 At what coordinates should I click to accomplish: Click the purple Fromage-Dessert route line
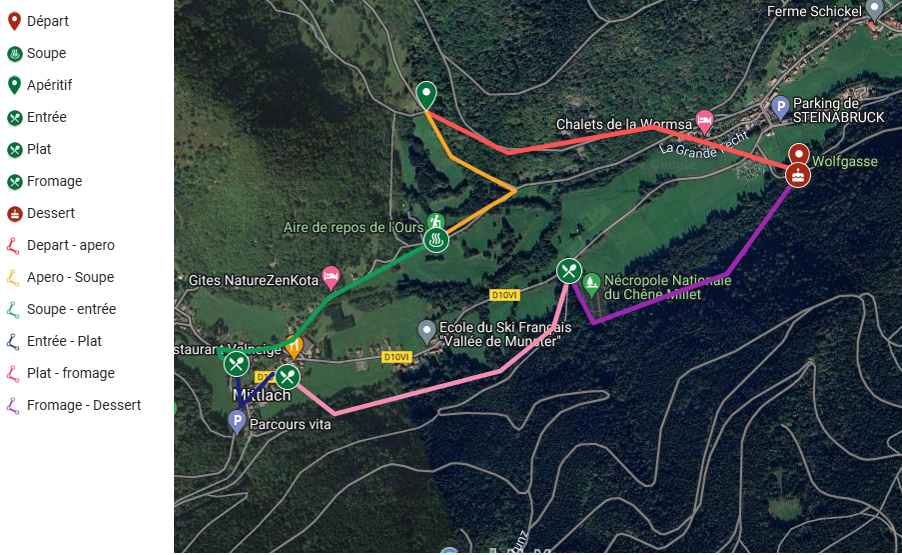(x=727, y=274)
